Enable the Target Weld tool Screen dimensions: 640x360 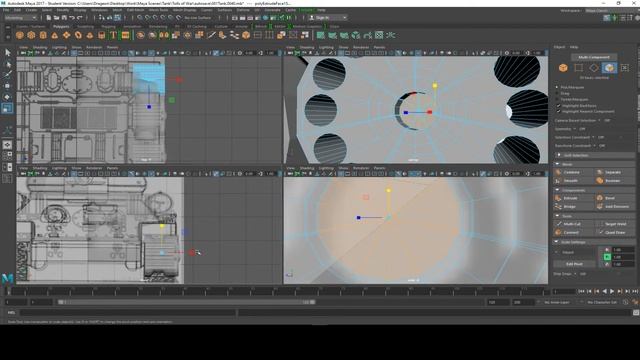tap(614, 224)
